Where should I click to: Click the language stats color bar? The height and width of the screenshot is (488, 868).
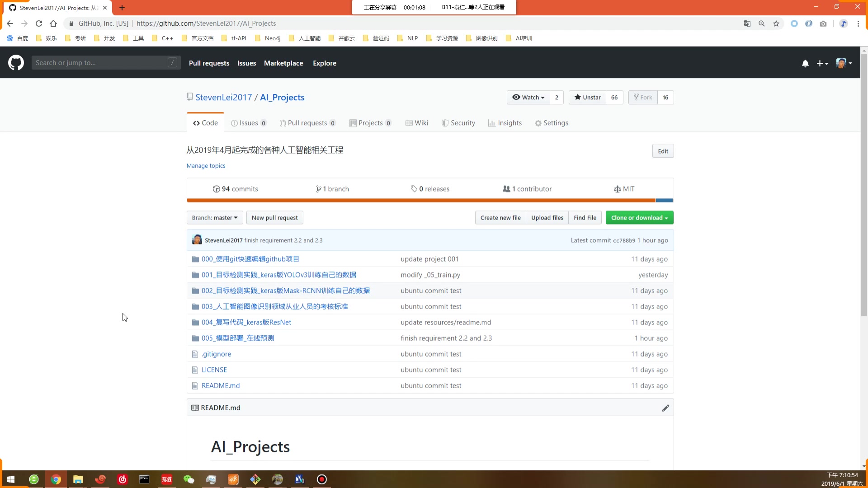tap(429, 200)
